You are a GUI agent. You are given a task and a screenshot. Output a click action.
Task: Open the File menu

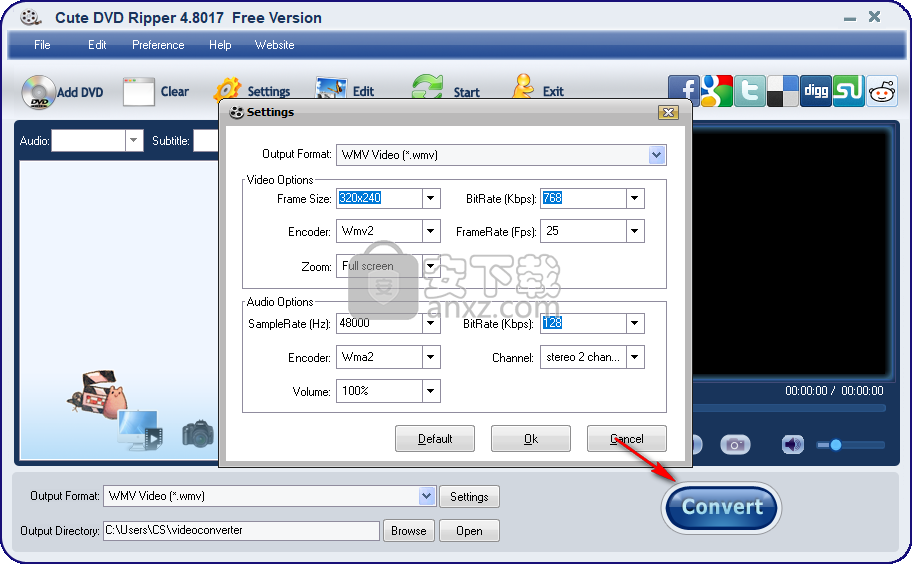[x=42, y=45]
